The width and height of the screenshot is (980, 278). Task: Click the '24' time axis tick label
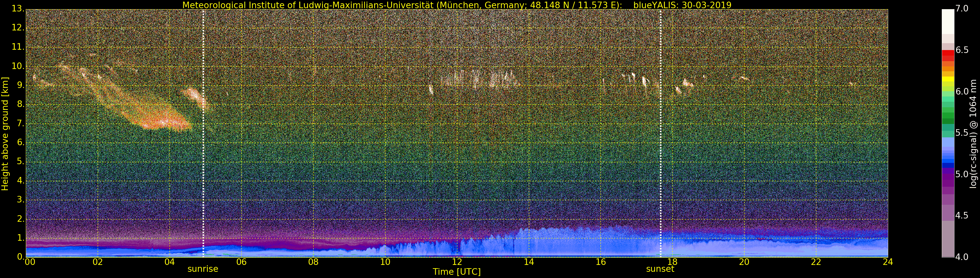(x=888, y=262)
